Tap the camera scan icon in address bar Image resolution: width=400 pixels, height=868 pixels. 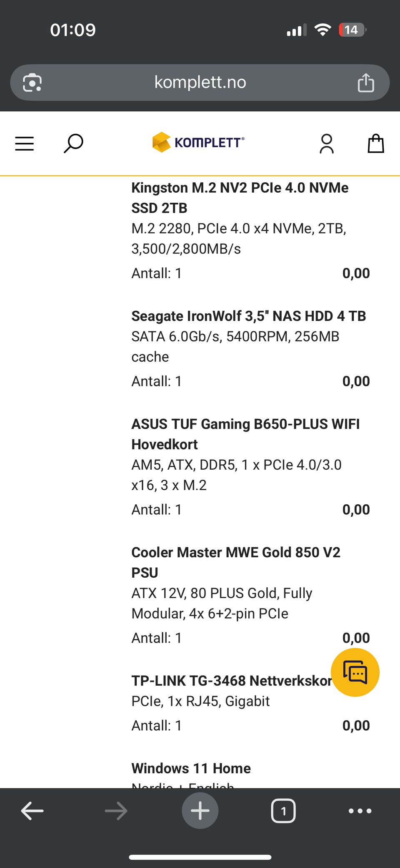(x=32, y=83)
